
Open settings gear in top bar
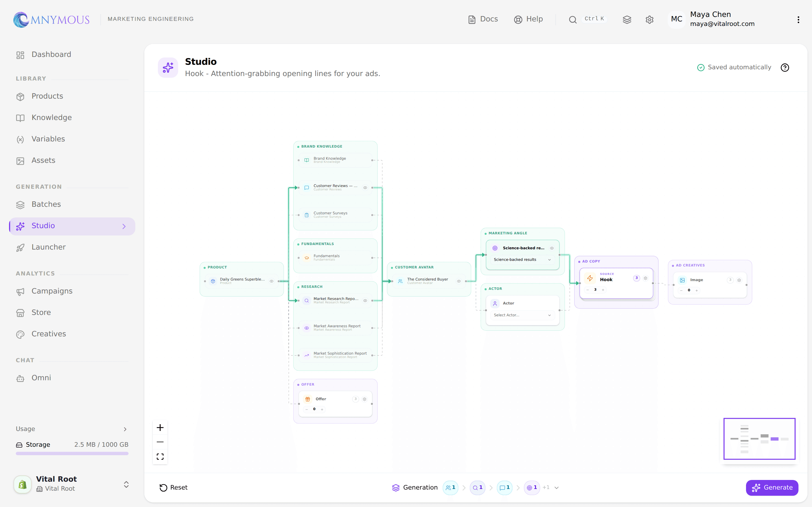point(649,19)
